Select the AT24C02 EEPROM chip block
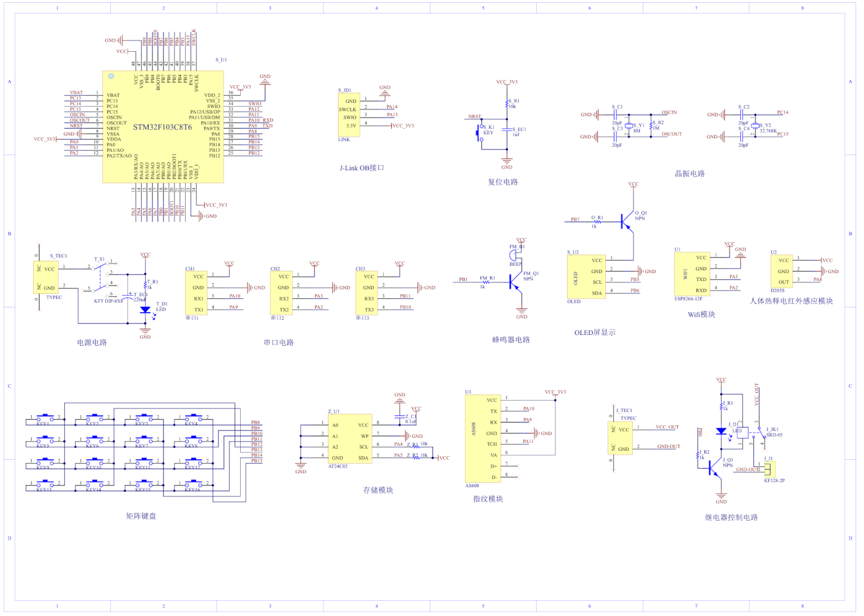Screen dimensions: 864x616 tap(349, 438)
